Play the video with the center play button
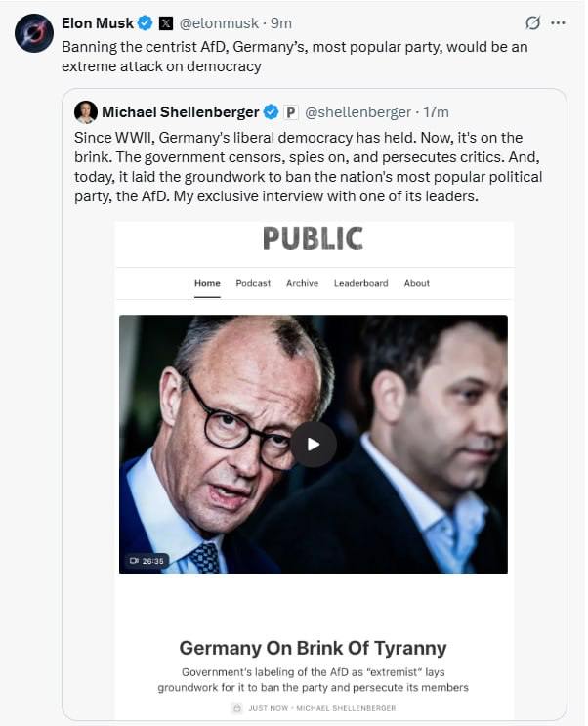Viewport: 588px width, 726px height. click(313, 444)
